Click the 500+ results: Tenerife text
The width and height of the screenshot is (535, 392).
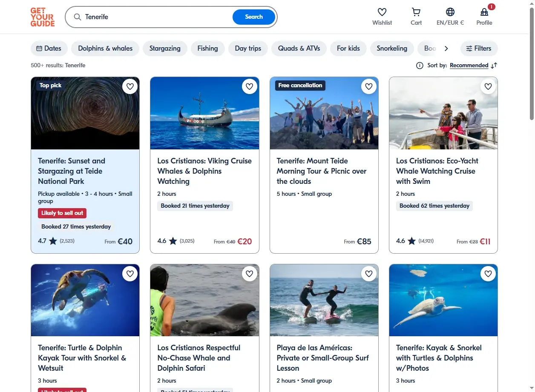tap(58, 66)
